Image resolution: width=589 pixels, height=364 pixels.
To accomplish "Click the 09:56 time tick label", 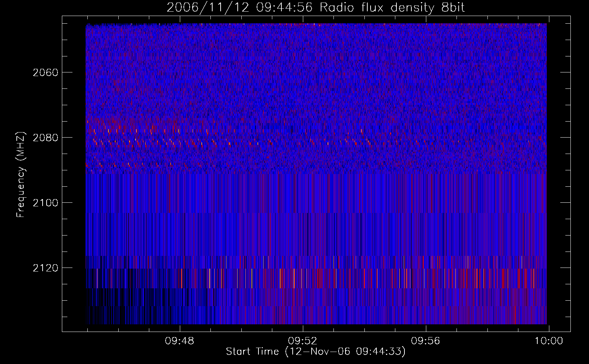I will (x=426, y=341).
